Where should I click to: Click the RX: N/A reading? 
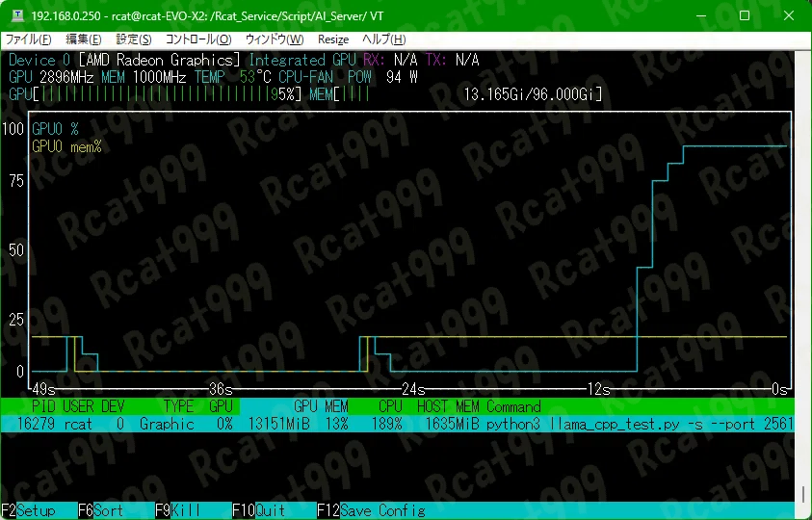click(x=390, y=60)
